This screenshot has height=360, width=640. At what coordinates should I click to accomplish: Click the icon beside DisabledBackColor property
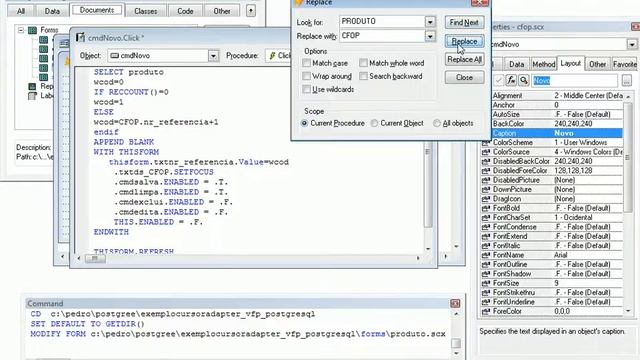(x=486, y=162)
